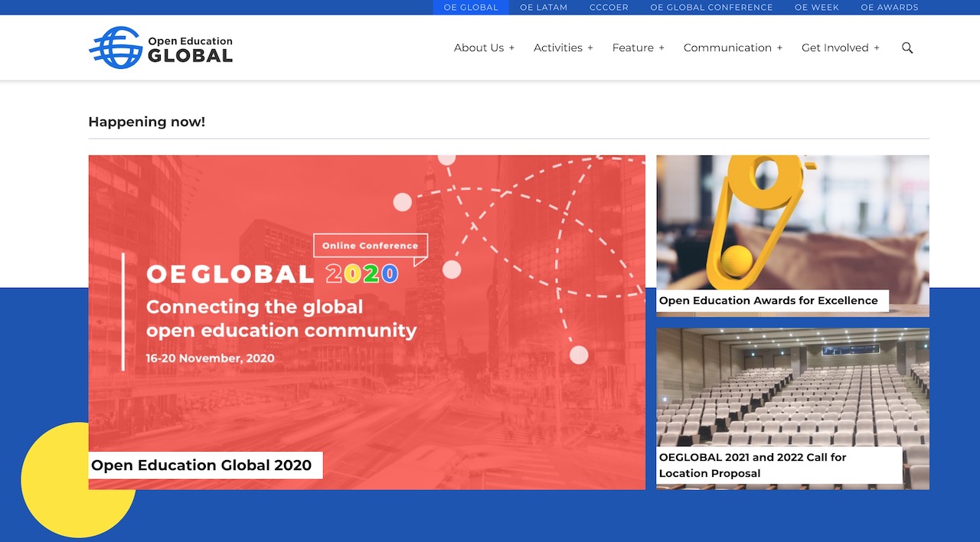980x542 pixels.
Task: Go to the CCCOER top tab
Action: [x=609, y=8]
